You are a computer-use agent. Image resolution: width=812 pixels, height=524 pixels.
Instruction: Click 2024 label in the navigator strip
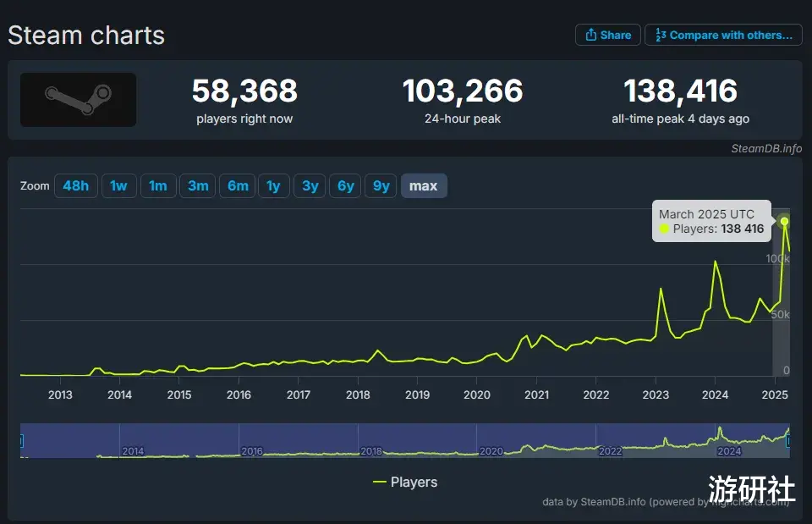click(729, 451)
